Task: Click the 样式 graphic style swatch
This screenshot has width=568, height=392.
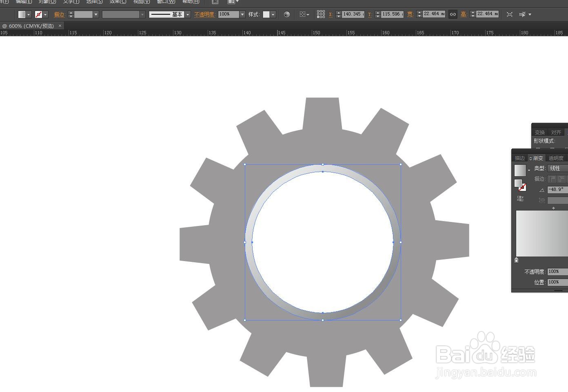Action: (266, 14)
